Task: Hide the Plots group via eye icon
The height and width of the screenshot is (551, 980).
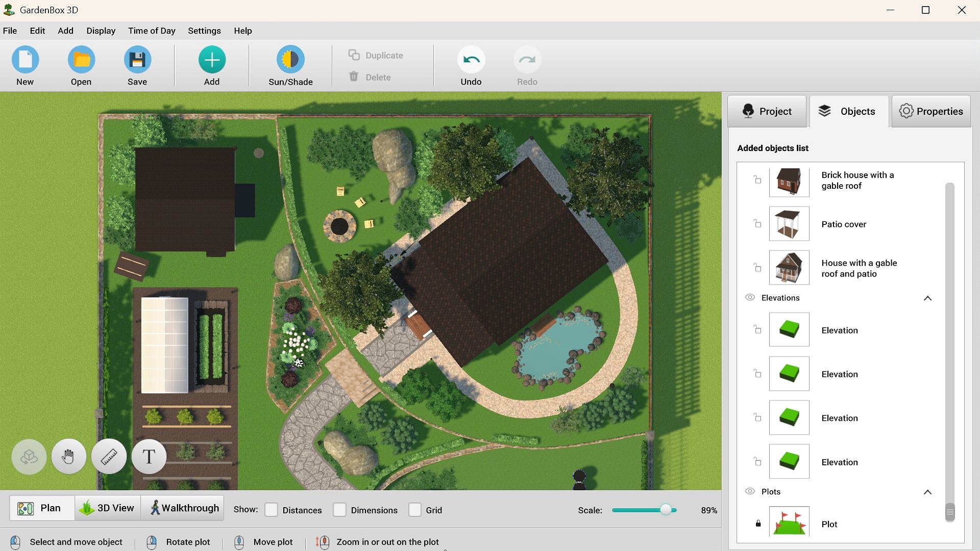Action: tap(750, 491)
